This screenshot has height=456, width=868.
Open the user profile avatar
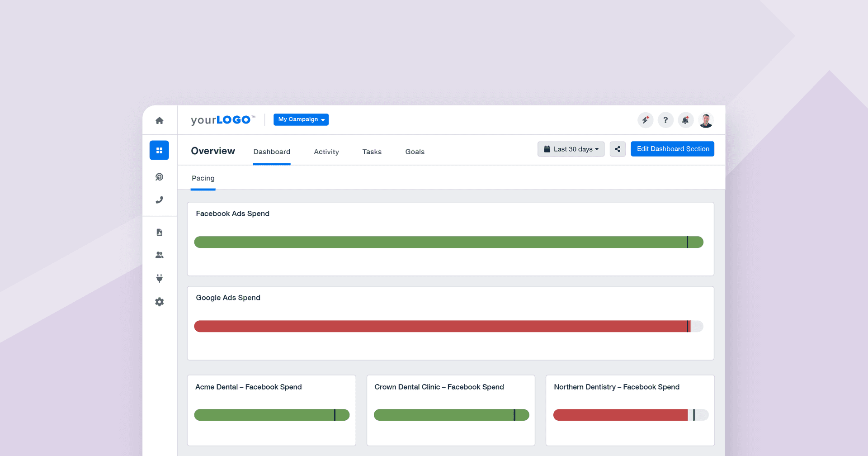(706, 120)
